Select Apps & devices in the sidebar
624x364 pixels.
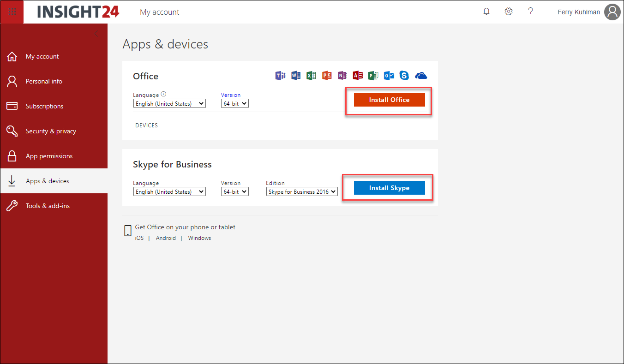click(54, 181)
